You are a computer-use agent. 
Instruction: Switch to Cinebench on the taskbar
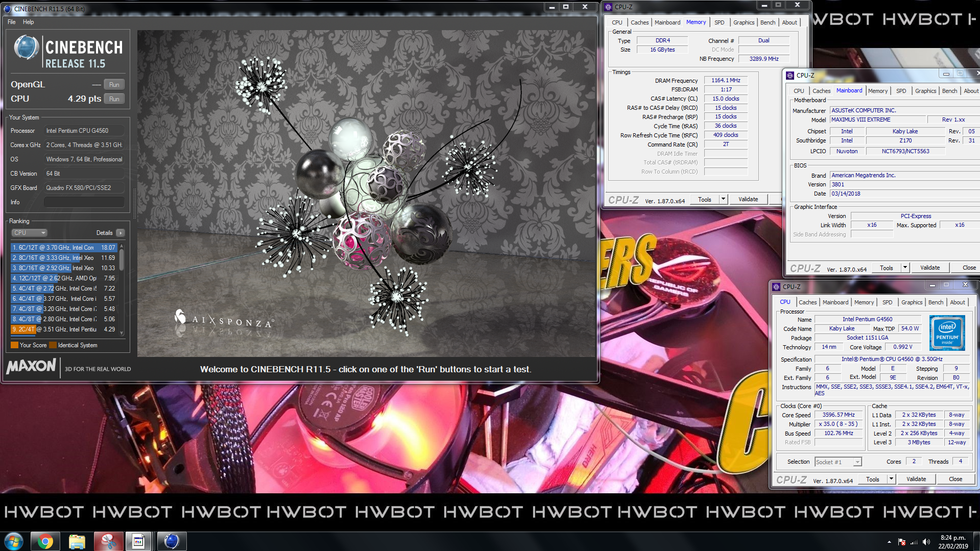pyautogui.click(x=171, y=541)
